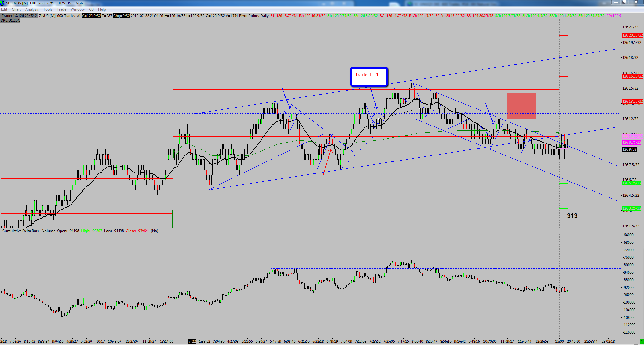Open the CB menu

[x=91, y=9]
